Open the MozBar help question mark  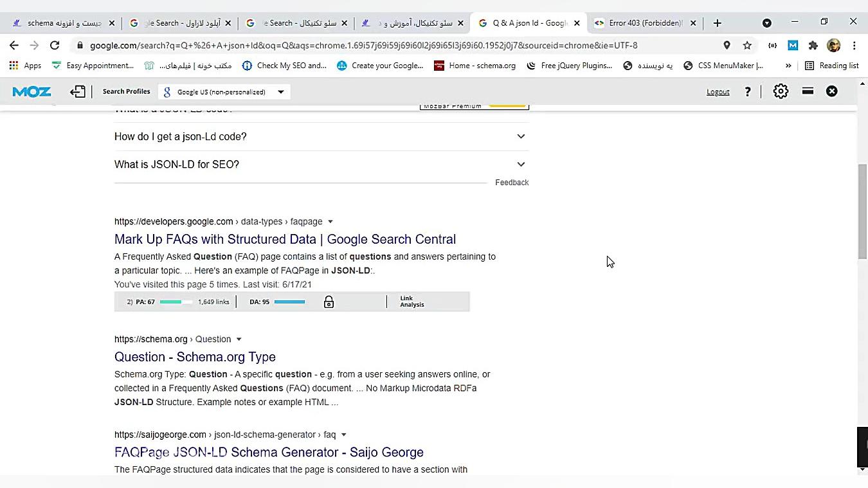click(x=747, y=92)
